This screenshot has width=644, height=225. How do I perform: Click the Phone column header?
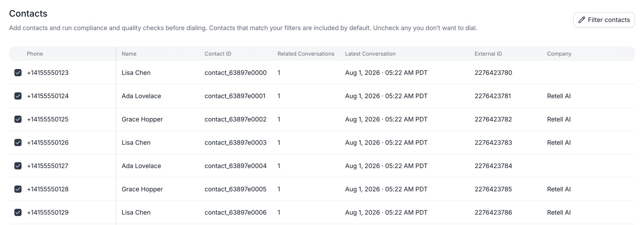[35, 54]
